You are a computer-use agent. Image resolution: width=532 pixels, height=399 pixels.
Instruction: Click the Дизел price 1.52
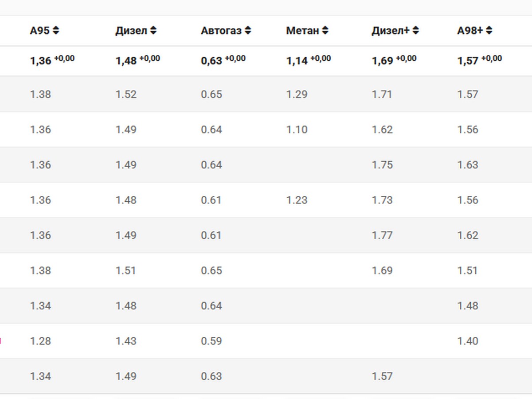point(126,94)
